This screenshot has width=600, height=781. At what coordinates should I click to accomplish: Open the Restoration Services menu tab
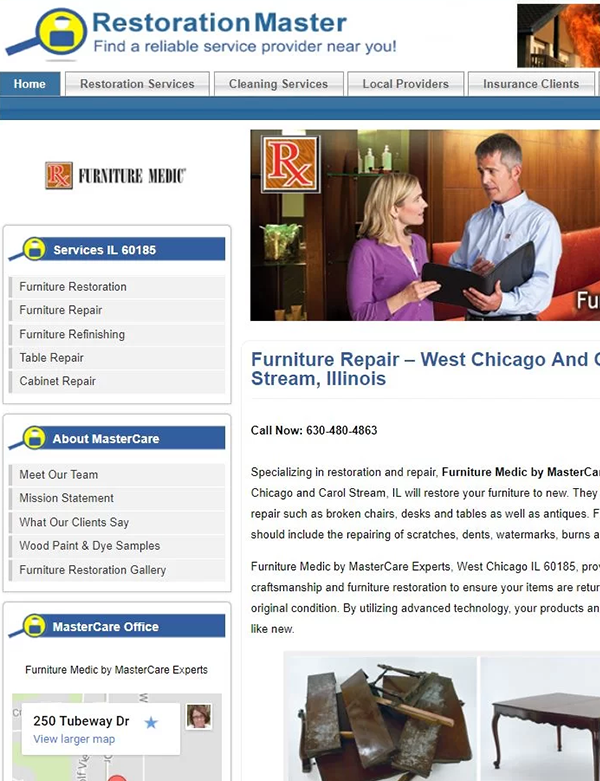[137, 84]
